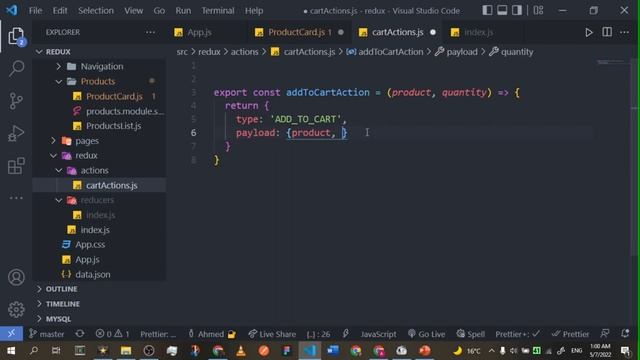Toggle the primary side bar layout icon
Screen dimensions: 640x360
click(487, 10)
